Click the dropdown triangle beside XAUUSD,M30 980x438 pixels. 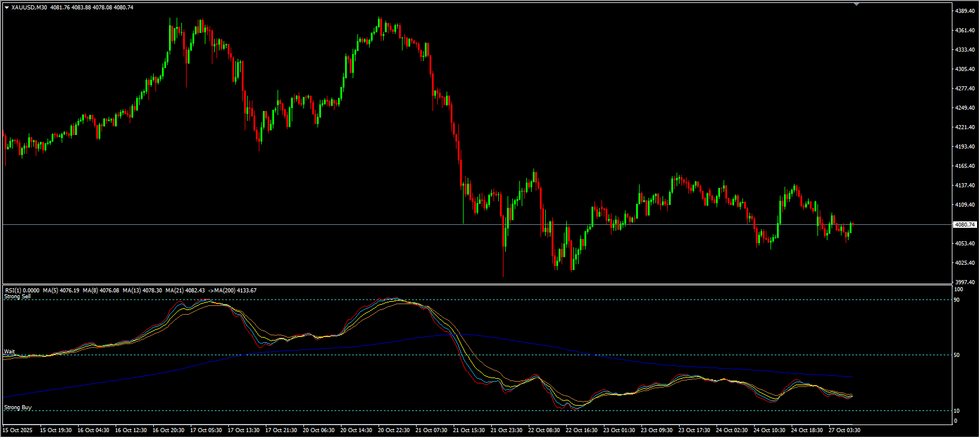click(x=6, y=8)
